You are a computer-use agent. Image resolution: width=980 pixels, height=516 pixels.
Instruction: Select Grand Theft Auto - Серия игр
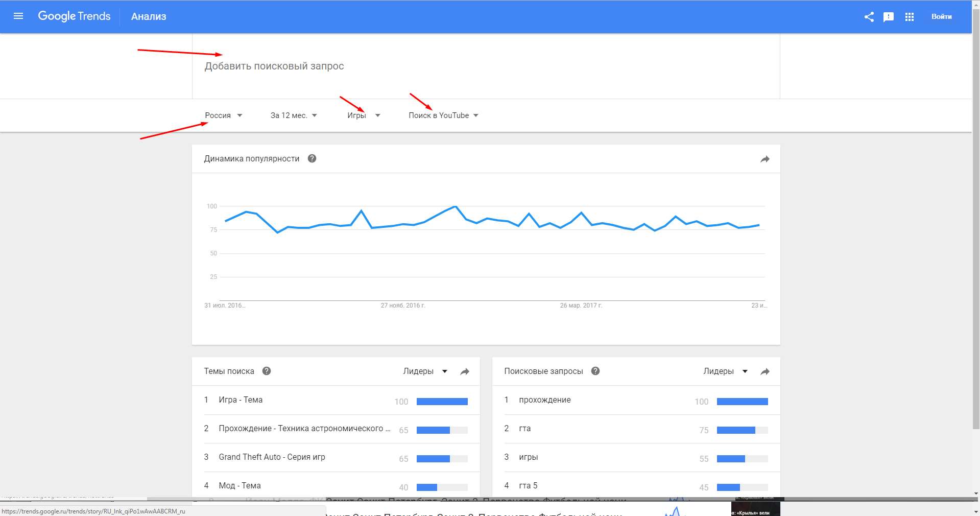coord(336,457)
